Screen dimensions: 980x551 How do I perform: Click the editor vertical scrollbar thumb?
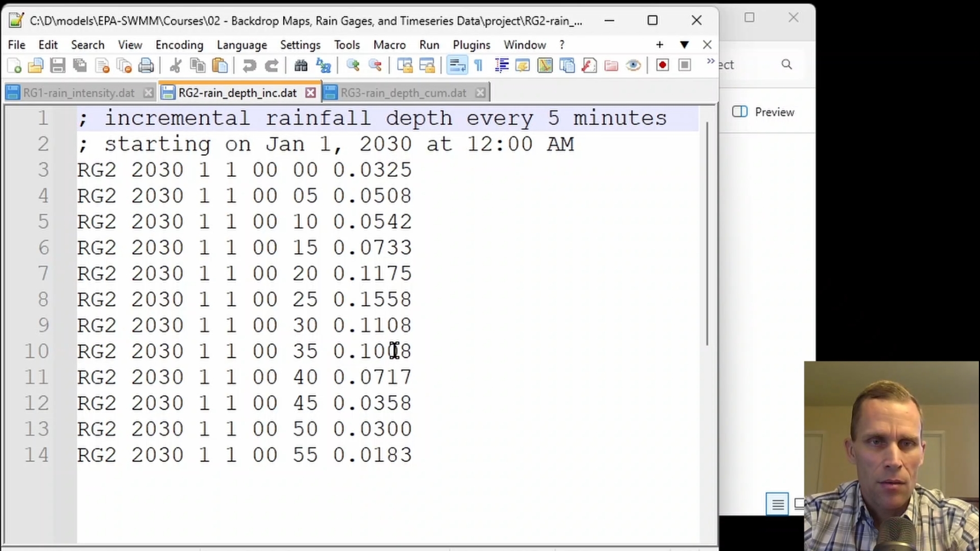pyautogui.click(x=708, y=232)
